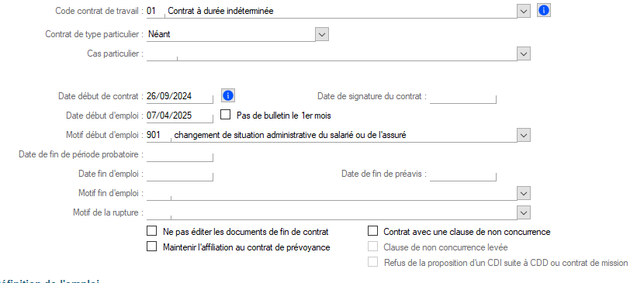Click Date de fin de préavis field
The image size is (644, 283).
point(463,174)
